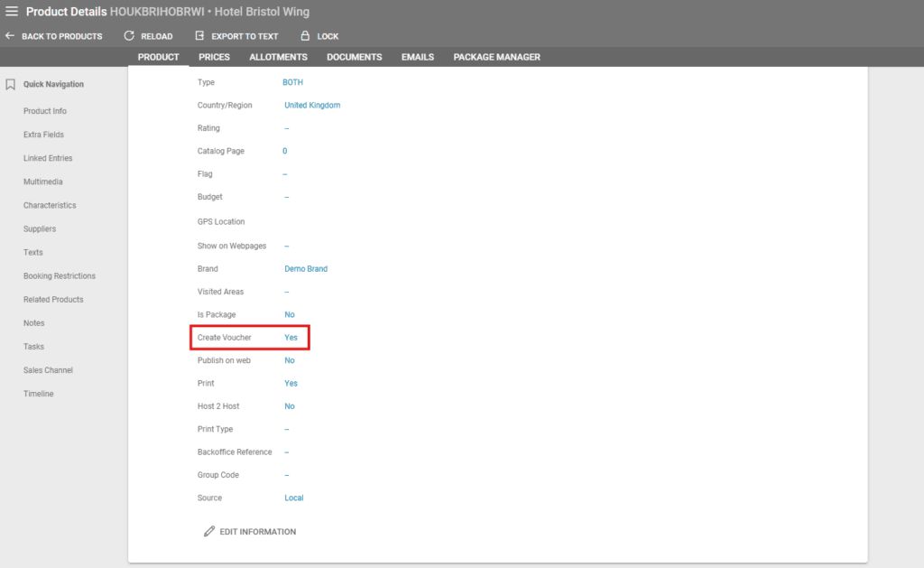
Task: Click the back arrow to products
Action: click(10, 36)
